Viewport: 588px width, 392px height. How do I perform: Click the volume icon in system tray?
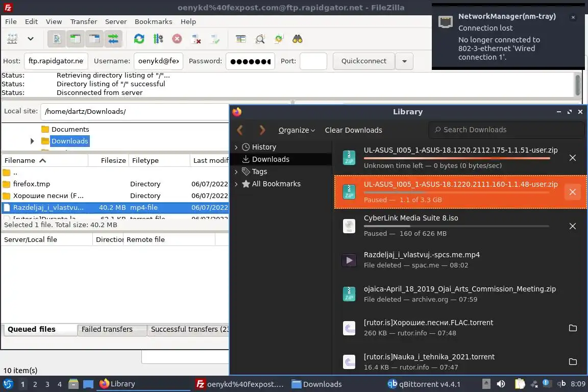[501, 384]
